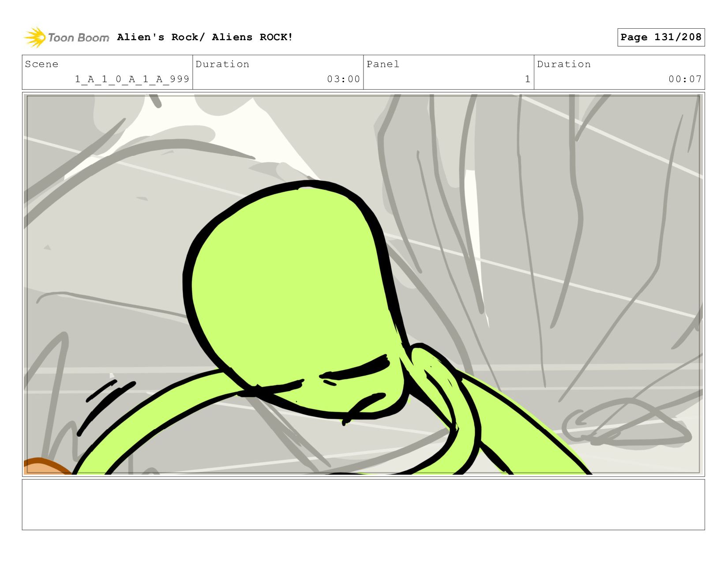Click the scene duration value '03:00'
The image size is (728, 563).
click(343, 79)
